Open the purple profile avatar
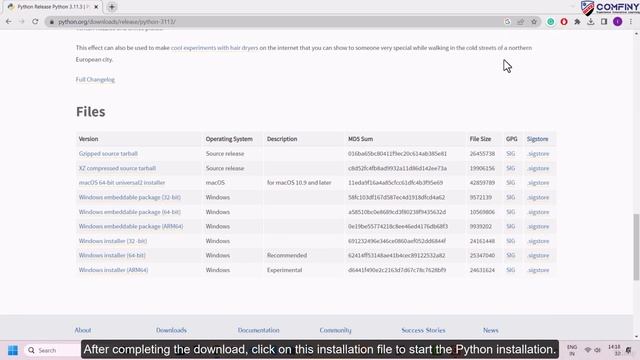The height and width of the screenshot is (360, 640). 618,22
